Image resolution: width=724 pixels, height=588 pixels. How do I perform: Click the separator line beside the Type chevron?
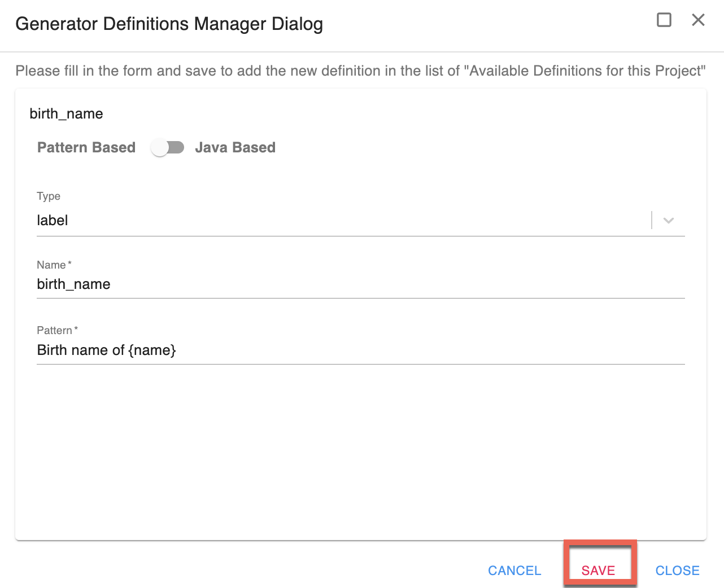652,221
